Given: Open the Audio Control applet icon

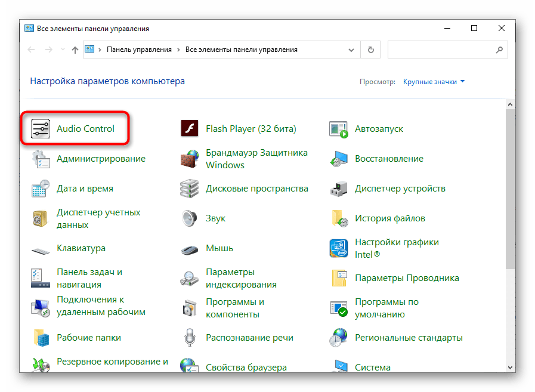Looking at the screenshot, I should pos(40,129).
